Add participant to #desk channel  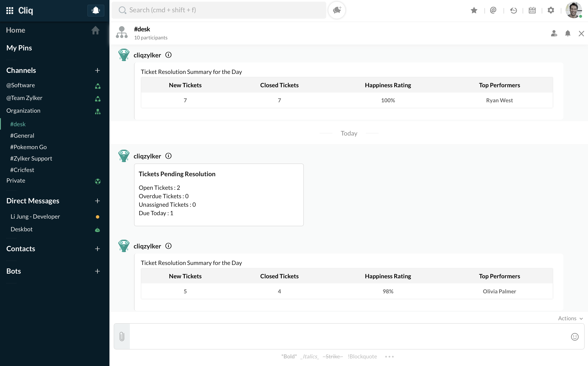point(554,33)
